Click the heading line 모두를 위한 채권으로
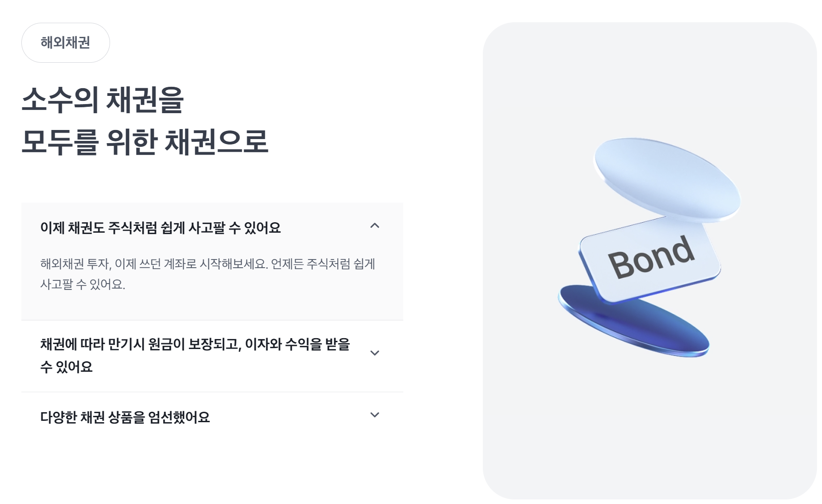The height and width of the screenshot is (504, 822). point(145,142)
